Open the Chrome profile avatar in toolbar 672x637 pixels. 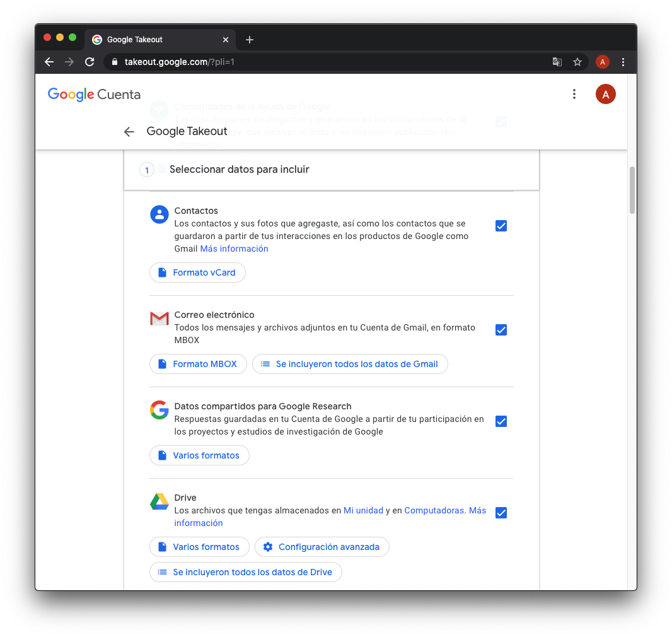click(x=603, y=62)
